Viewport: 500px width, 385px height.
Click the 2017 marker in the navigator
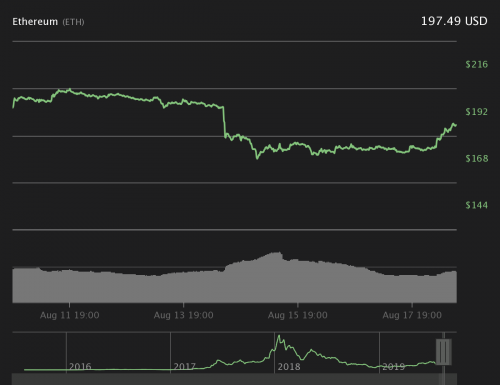click(184, 367)
